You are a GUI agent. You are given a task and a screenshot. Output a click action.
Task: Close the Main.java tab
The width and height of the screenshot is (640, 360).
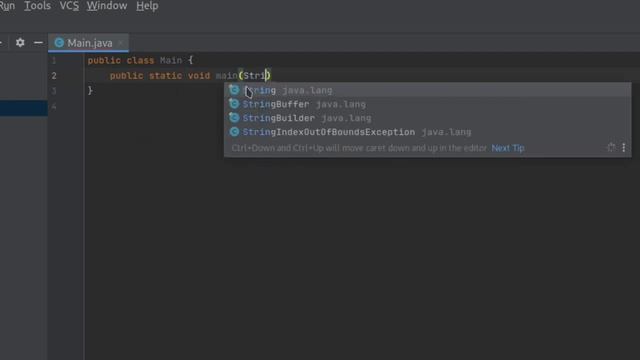click(x=121, y=43)
